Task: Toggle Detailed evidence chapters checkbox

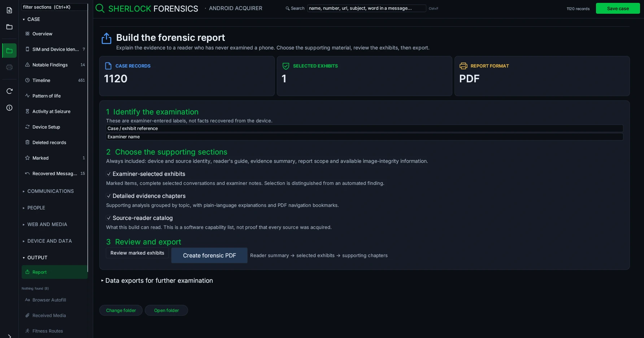Action: (109, 196)
